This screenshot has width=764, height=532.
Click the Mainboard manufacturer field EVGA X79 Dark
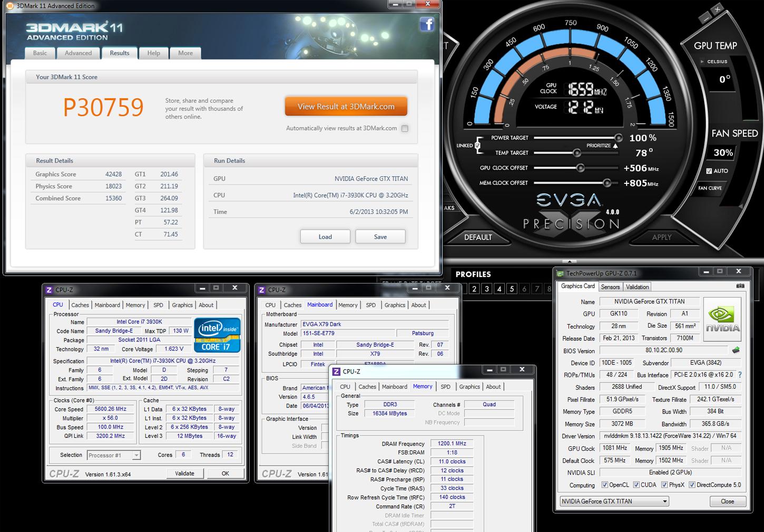pyautogui.click(x=375, y=324)
